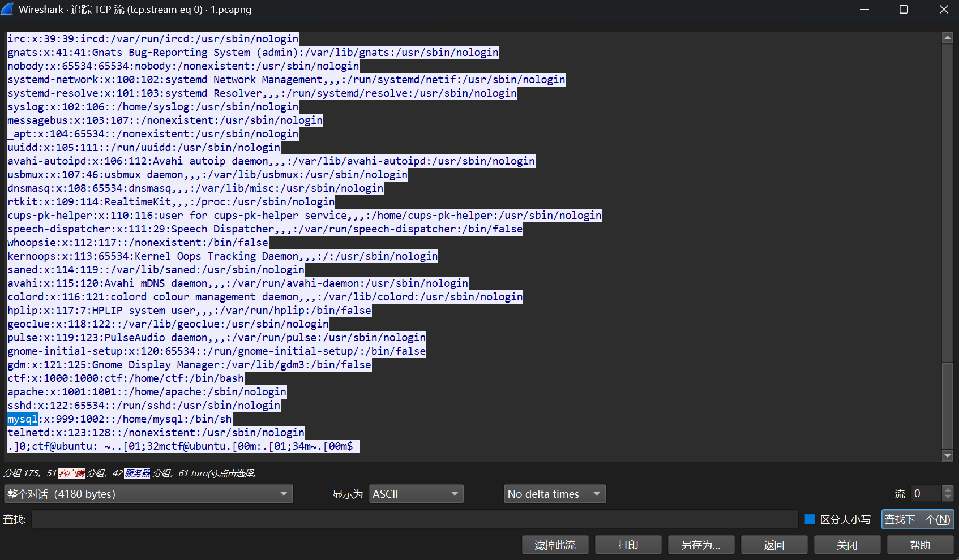Click the scrollbar down arrow
959x560 pixels.
pyautogui.click(x=947, y=455)
